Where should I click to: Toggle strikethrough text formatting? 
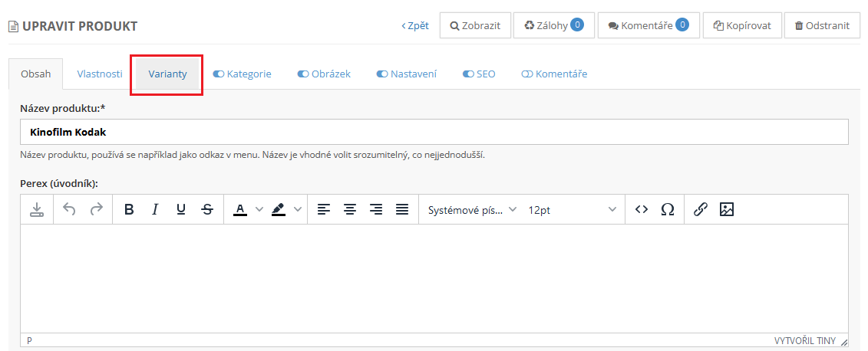point(206,209)
